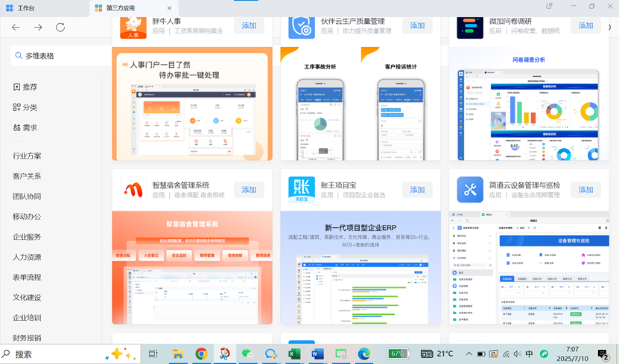Select the 文化建设 category

point(27,297)
